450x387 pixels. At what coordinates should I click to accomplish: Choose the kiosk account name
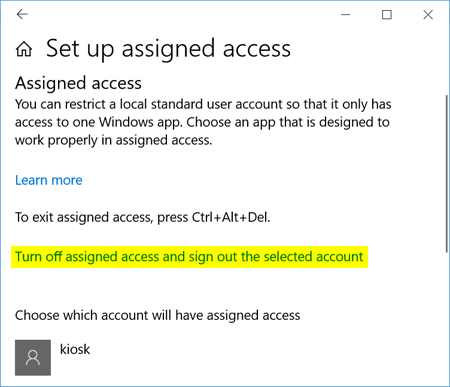point(75,349)
